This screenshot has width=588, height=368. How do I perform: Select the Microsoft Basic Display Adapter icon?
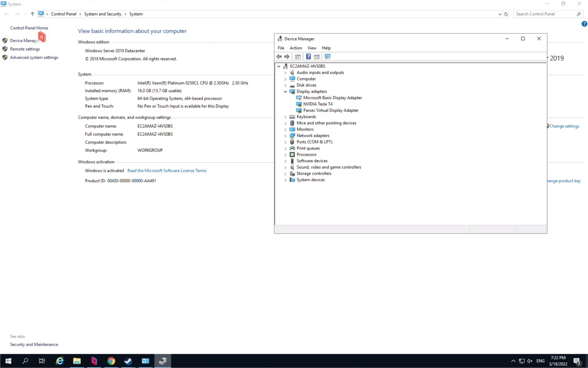click(x=299, y=98)
